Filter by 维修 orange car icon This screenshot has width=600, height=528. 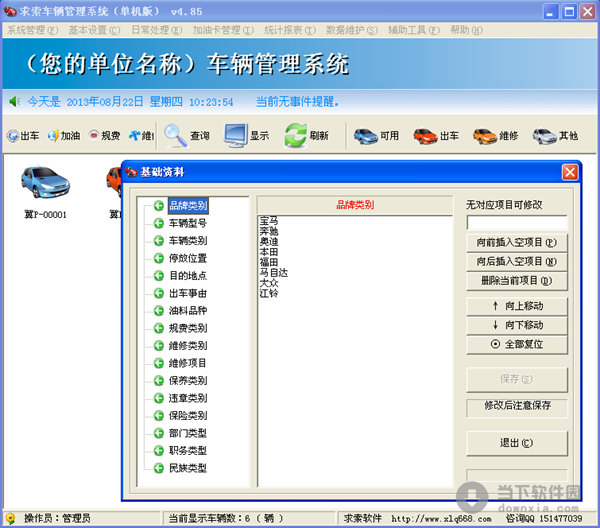click(485, 135)
